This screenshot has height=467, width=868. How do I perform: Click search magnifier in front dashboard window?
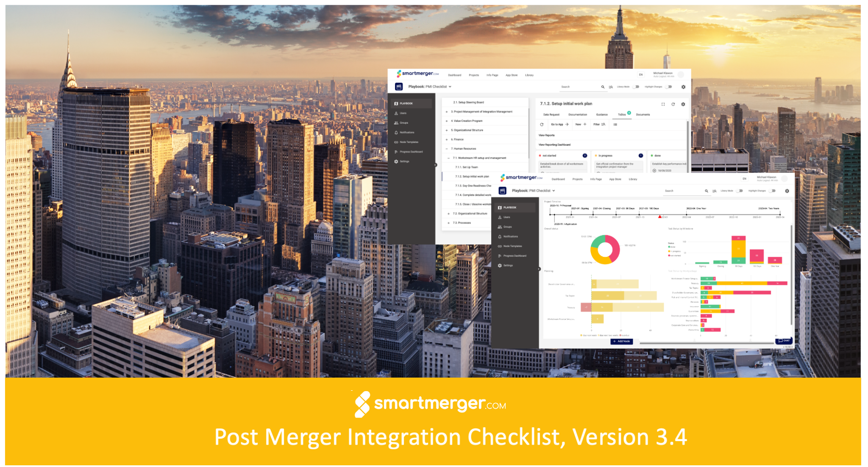[707, 191]
